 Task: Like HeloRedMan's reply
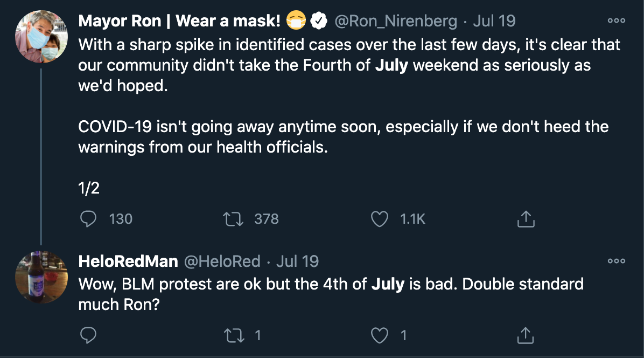[x=380, y=335]
